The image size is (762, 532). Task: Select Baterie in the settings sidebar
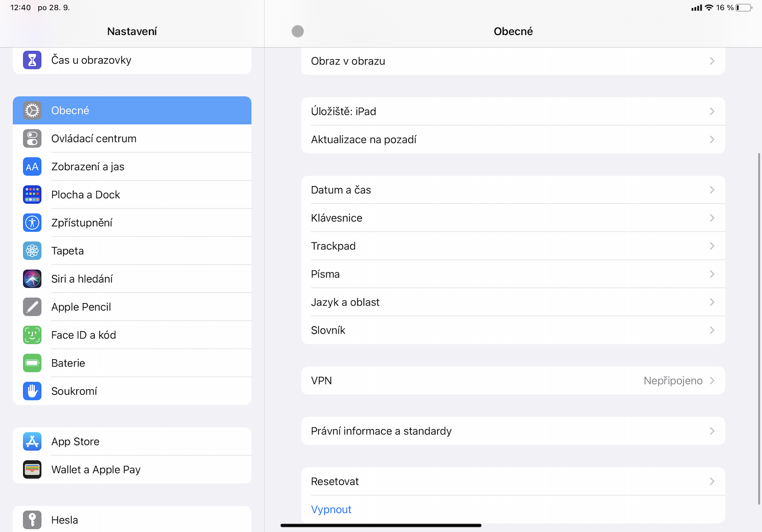point(68,363)
